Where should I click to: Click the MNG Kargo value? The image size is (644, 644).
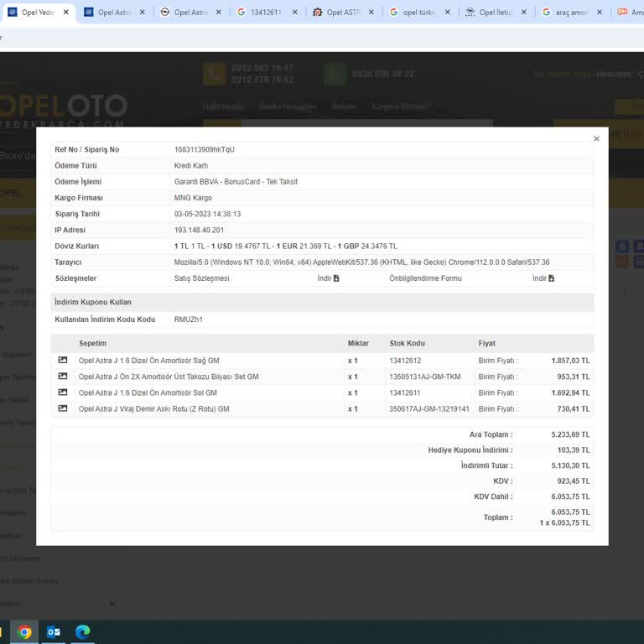pos(193,198)
